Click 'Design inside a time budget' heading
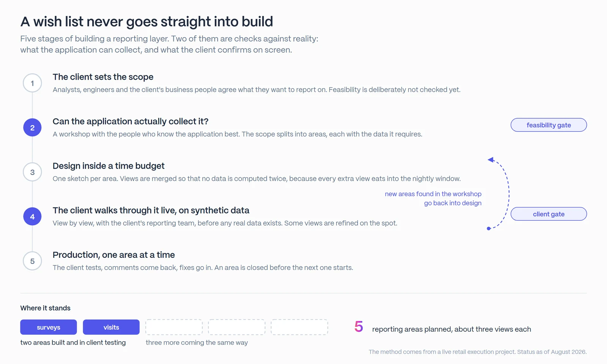 tap(109, 166)
